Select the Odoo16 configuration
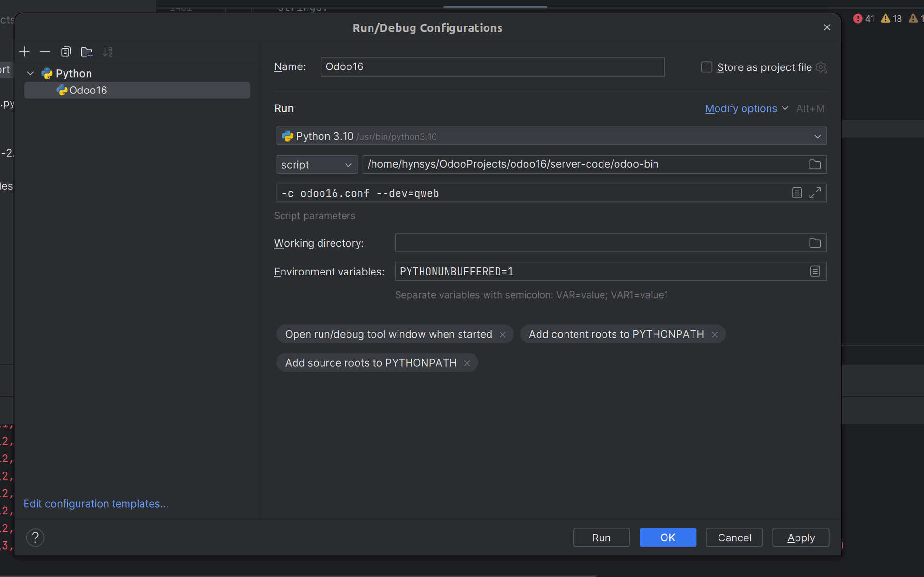 click(137, 90)
